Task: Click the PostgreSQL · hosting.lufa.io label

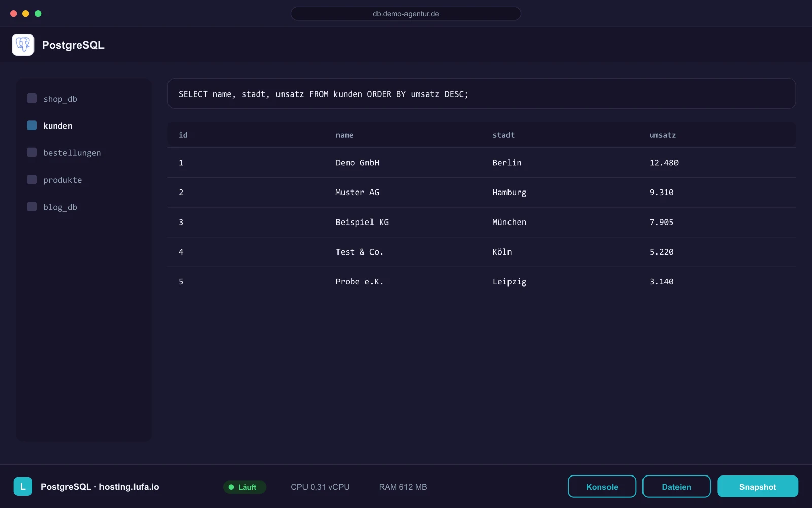Action: click(100, 487)
